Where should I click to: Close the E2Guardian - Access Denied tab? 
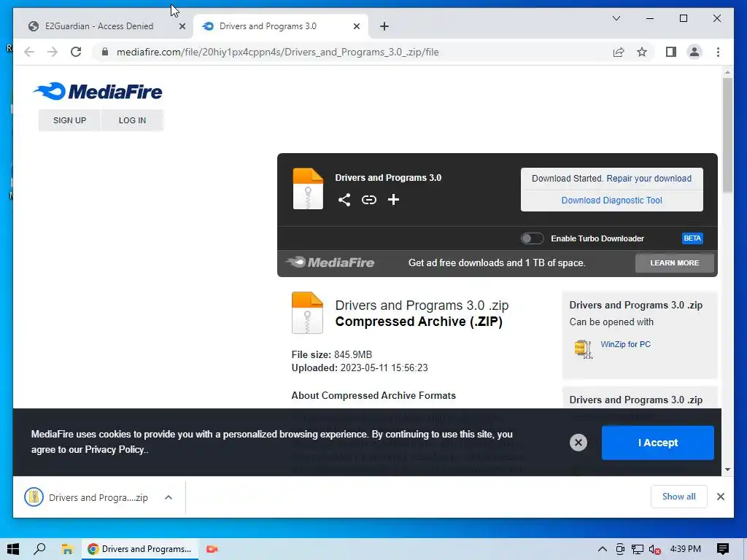tap(182, 27)
